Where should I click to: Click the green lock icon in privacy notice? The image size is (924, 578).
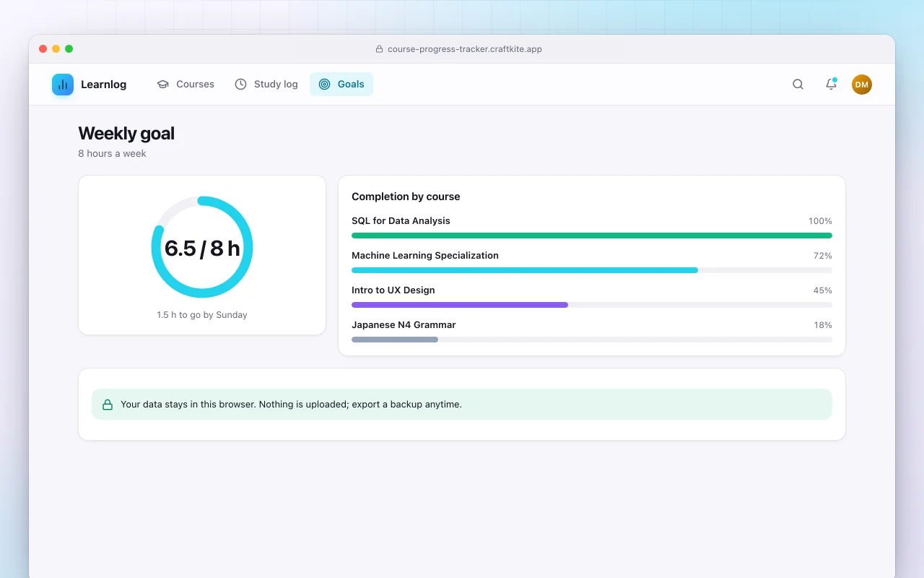108,405
